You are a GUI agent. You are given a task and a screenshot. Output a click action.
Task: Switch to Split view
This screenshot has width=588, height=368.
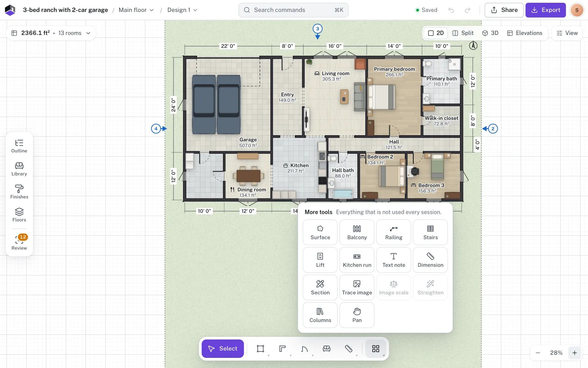point(463,33)
